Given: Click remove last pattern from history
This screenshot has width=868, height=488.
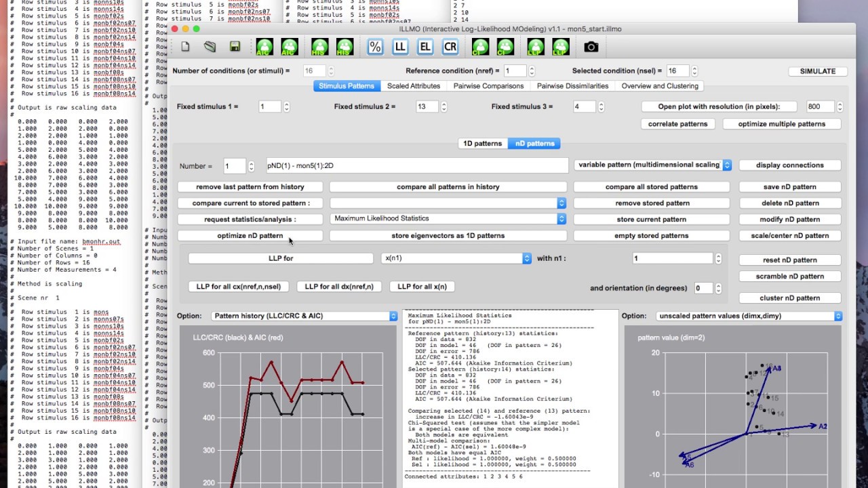Looking at the screenshot, I should (x=250, y=187).
